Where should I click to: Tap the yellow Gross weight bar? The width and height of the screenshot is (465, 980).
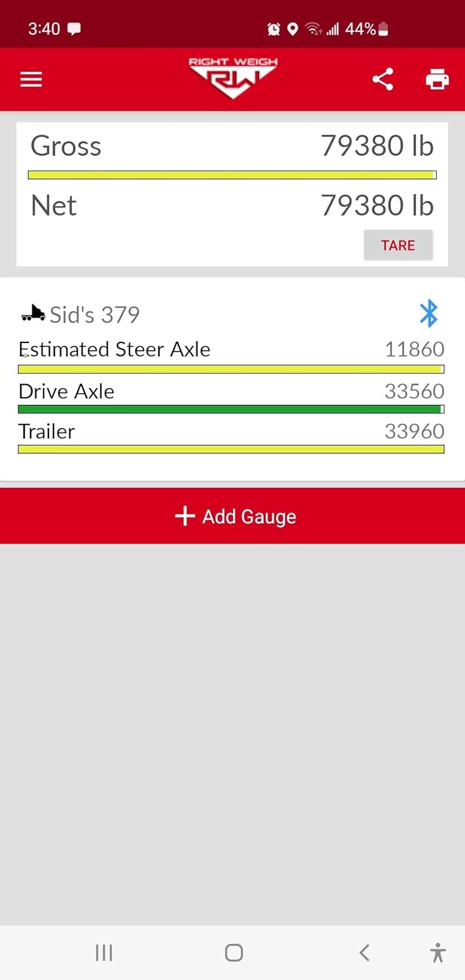pos(232,175)
